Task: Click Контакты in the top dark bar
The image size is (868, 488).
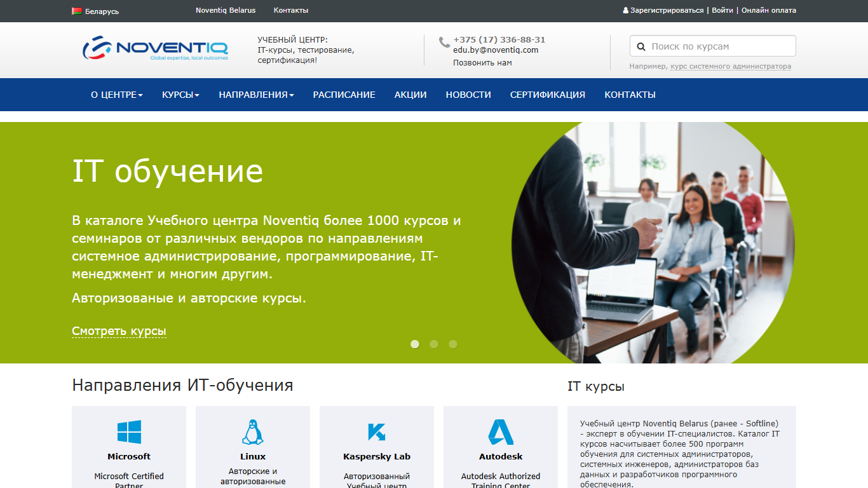Action: point(291,10)
